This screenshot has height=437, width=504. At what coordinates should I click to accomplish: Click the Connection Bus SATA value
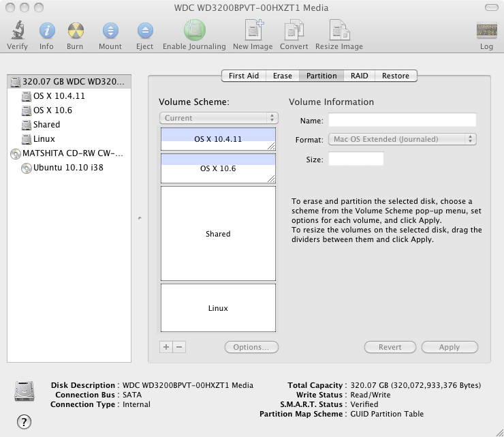[x=132, y=395]
